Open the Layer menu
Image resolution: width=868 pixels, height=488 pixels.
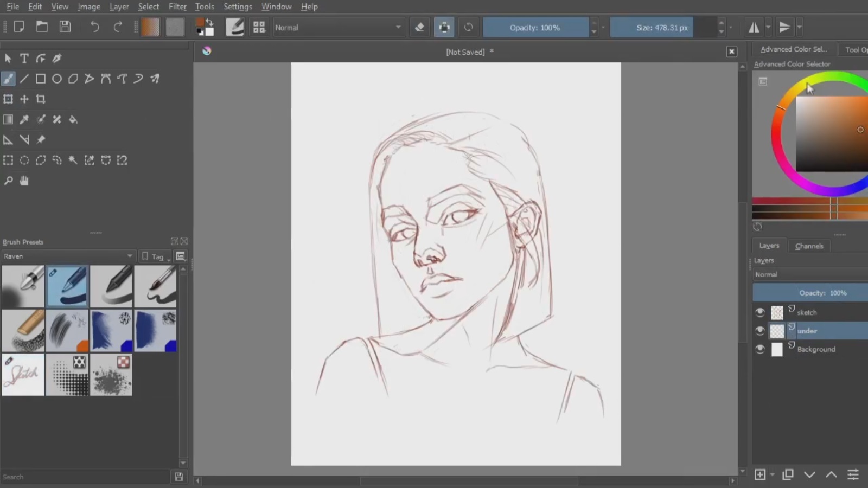pos(119,7)
